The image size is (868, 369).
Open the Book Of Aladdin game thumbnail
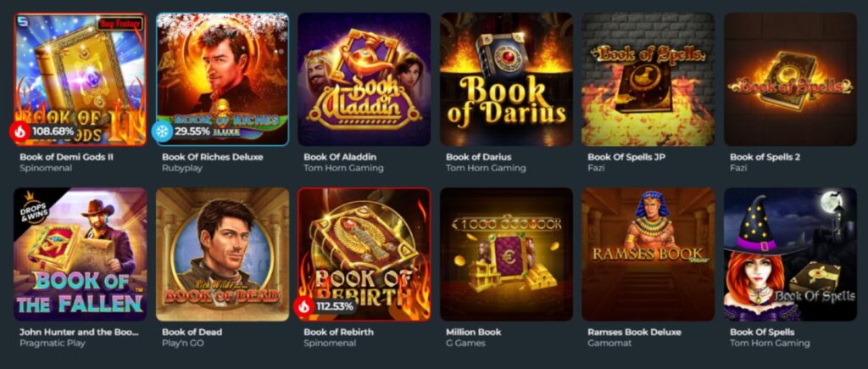364,79
